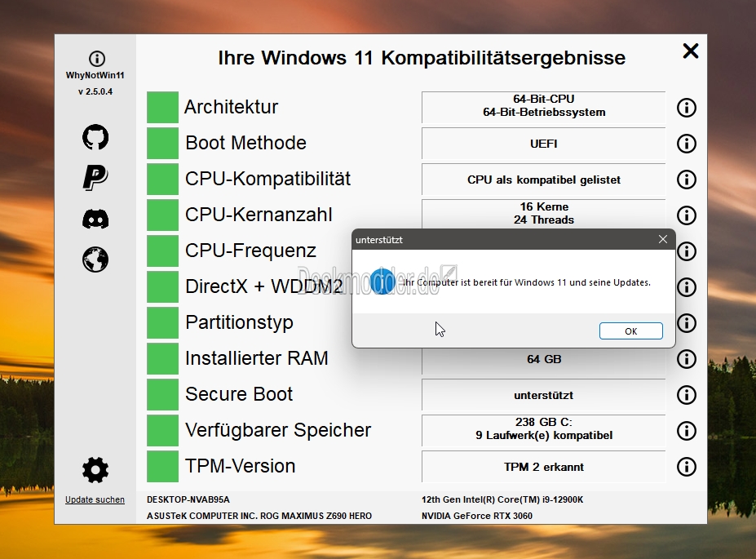
Task: Click the green status box beside TPM-Version
Action: click(162, 467)
